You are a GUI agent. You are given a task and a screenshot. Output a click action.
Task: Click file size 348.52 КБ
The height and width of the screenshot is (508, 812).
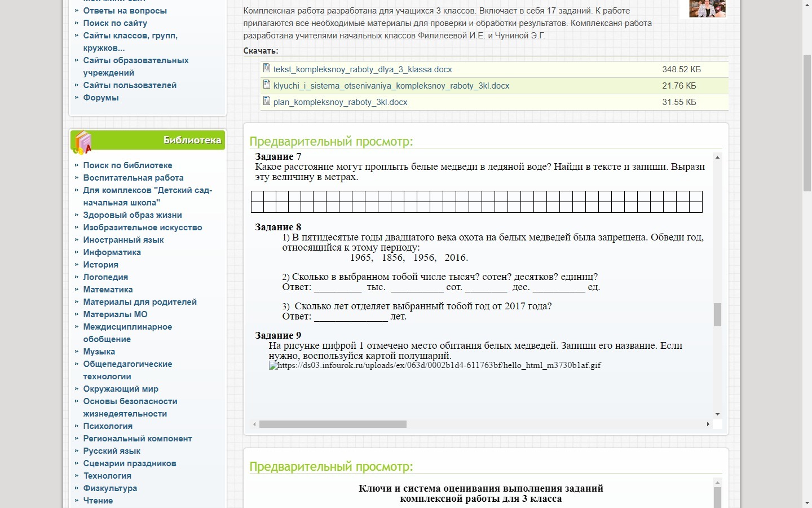pyautogui.click(x=681, y=69)
